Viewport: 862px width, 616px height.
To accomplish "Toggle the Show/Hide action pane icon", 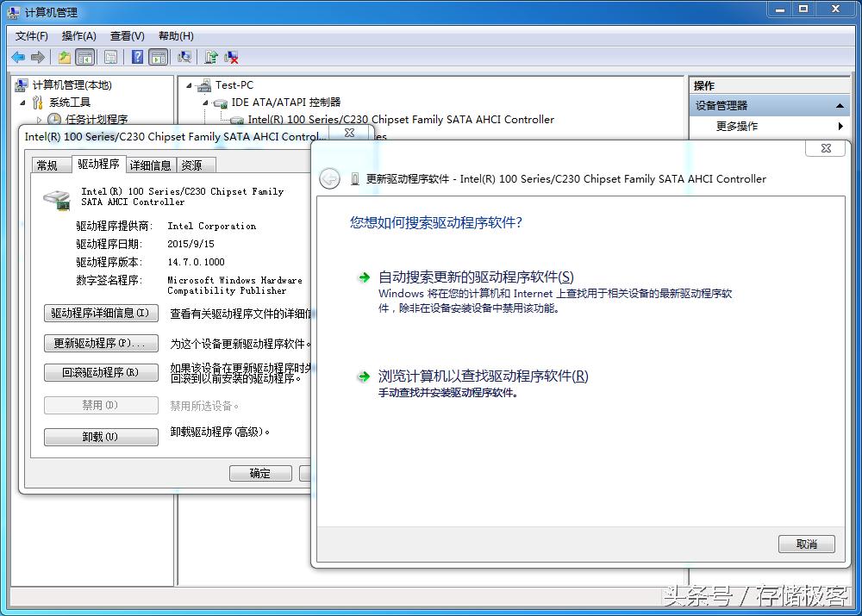I will (x=159, y=56).
